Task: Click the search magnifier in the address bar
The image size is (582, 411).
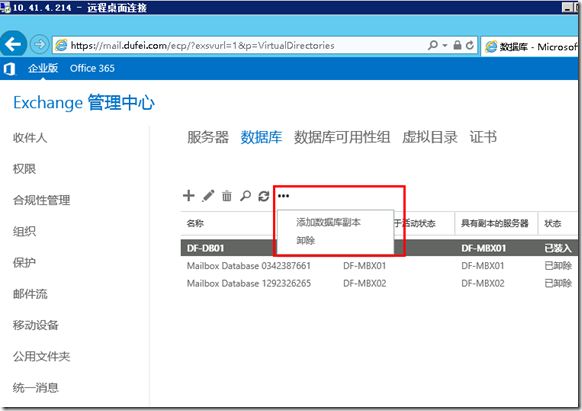Action: [432, 45]
